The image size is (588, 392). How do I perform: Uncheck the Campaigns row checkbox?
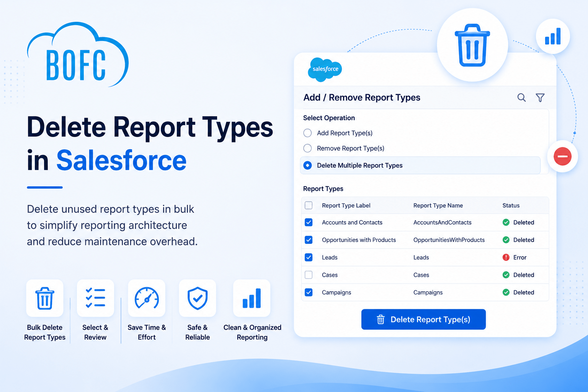pyautogui.click(x=309, y=292)
